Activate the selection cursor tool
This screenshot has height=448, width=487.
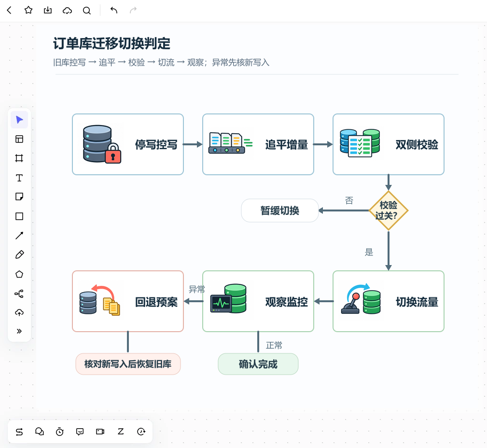[x=19, y=120]
